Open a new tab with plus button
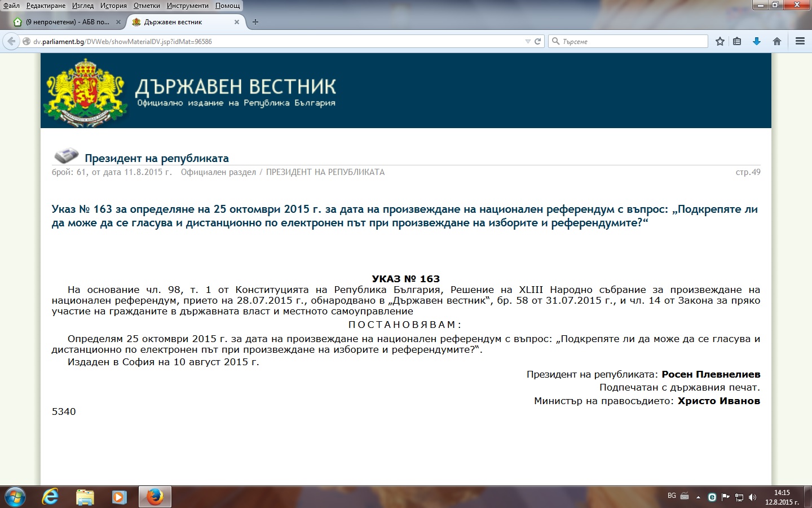The image size is (812, 508). (255, 22)
